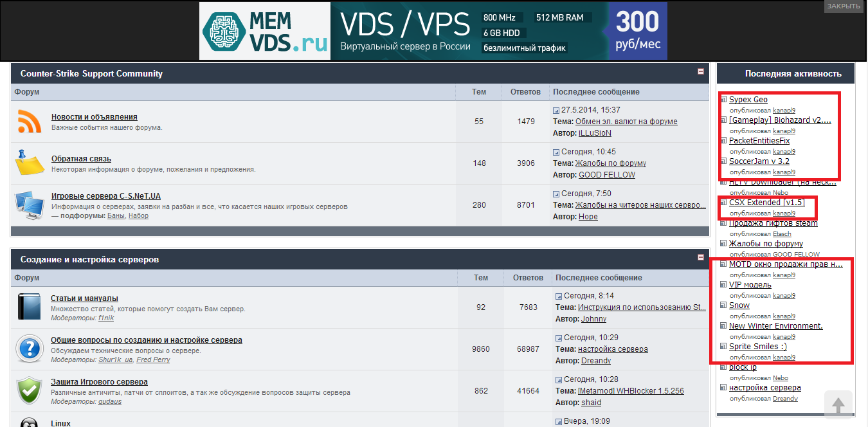Click the computers icon for Игровые сервера

coord(30,204)
